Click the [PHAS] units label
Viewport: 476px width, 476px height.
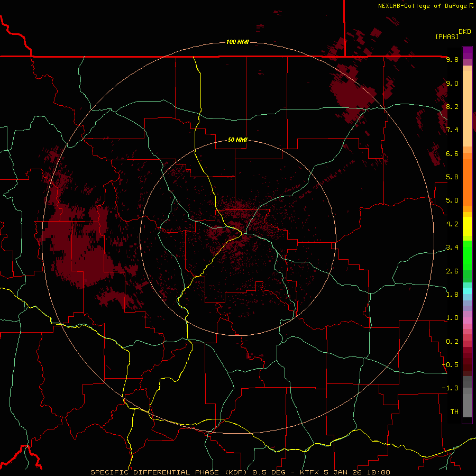tap(447, 36)
